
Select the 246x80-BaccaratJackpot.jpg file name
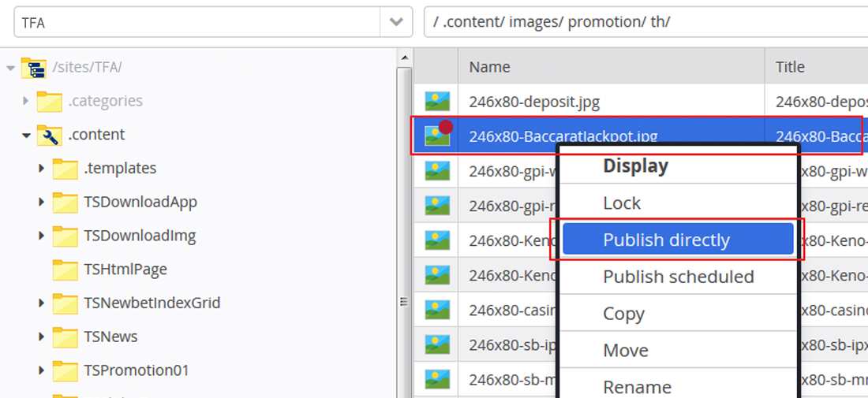(x=563, y=136)
